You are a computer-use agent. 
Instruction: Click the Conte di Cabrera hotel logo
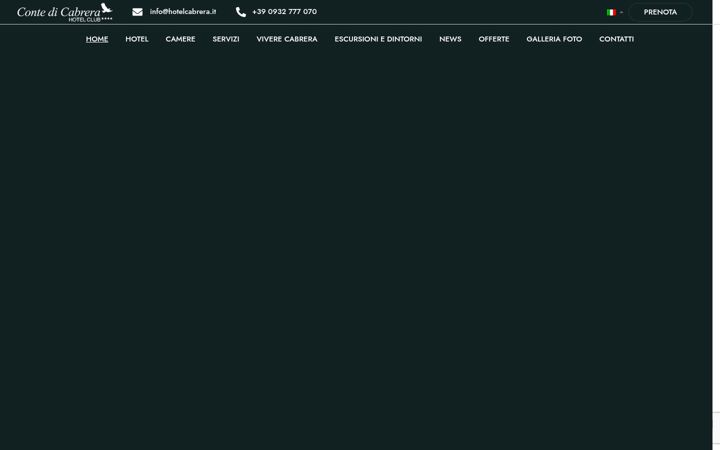64,12
